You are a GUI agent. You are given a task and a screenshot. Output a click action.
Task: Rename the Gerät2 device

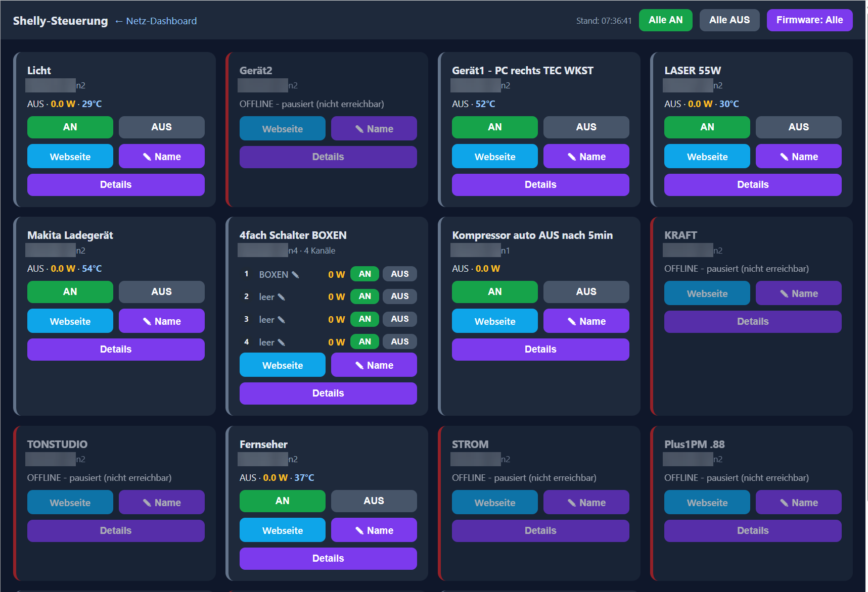coord(374,129)
